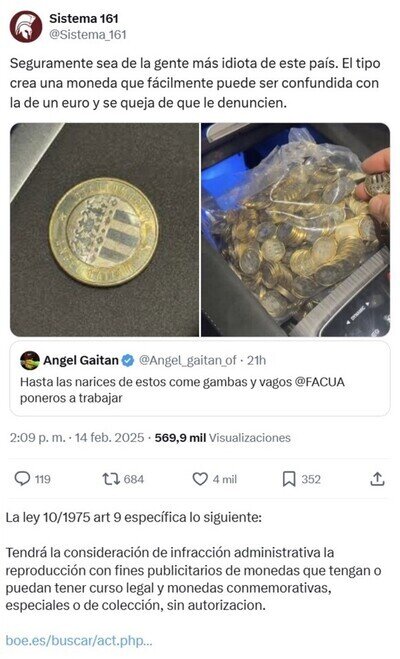Open Angel Gaitan's small avatar

30,361
